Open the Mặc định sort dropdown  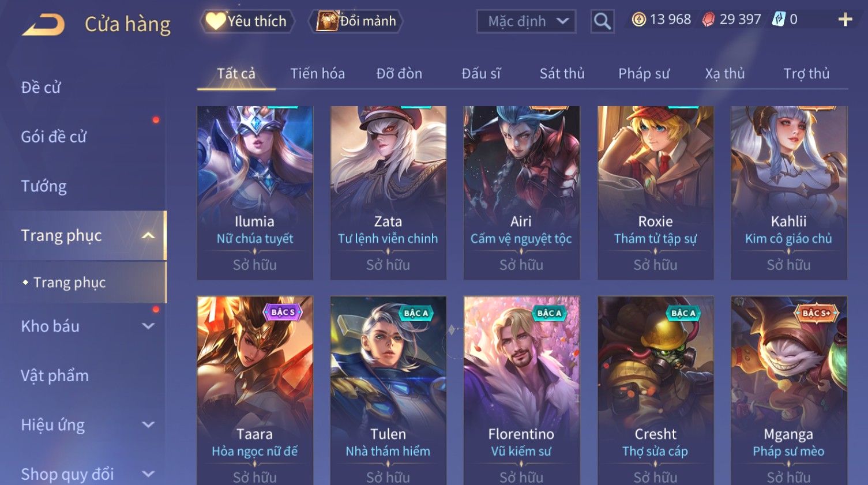point(526,21)
